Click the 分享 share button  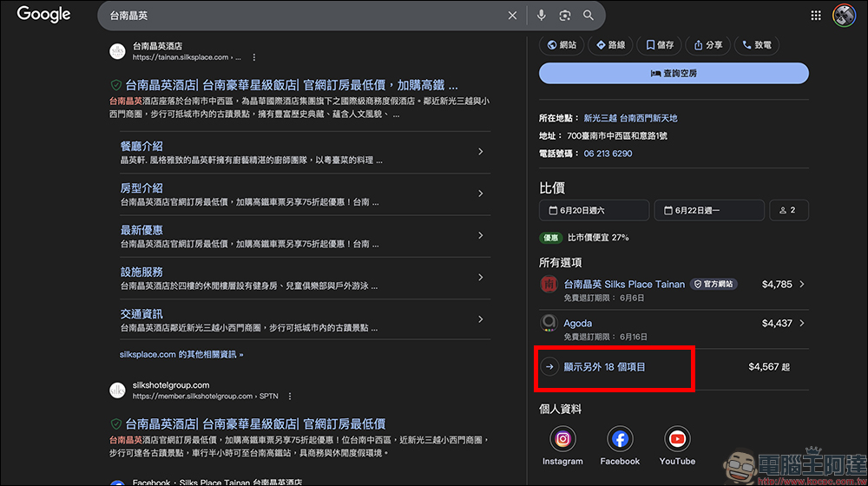(708, 45)
